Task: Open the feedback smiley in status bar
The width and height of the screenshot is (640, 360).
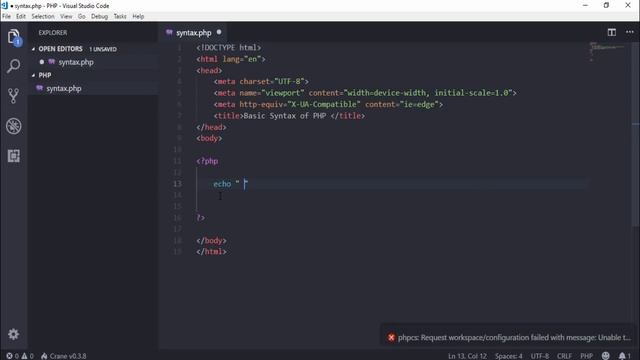Action: 606,356
